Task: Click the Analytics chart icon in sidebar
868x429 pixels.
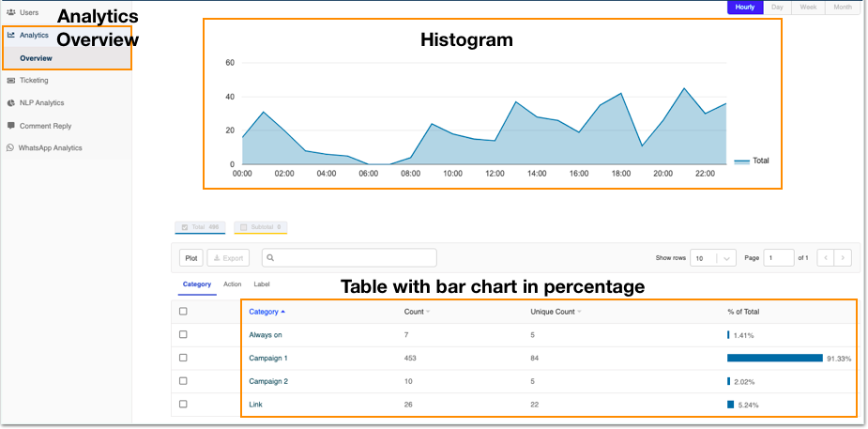Action: tap(10, 35)
